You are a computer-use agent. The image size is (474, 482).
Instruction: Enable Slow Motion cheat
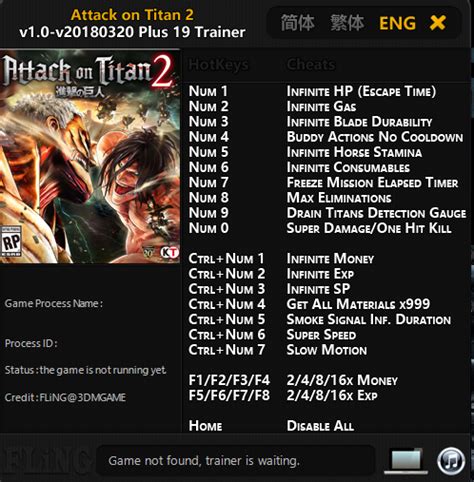coord(327,350)
